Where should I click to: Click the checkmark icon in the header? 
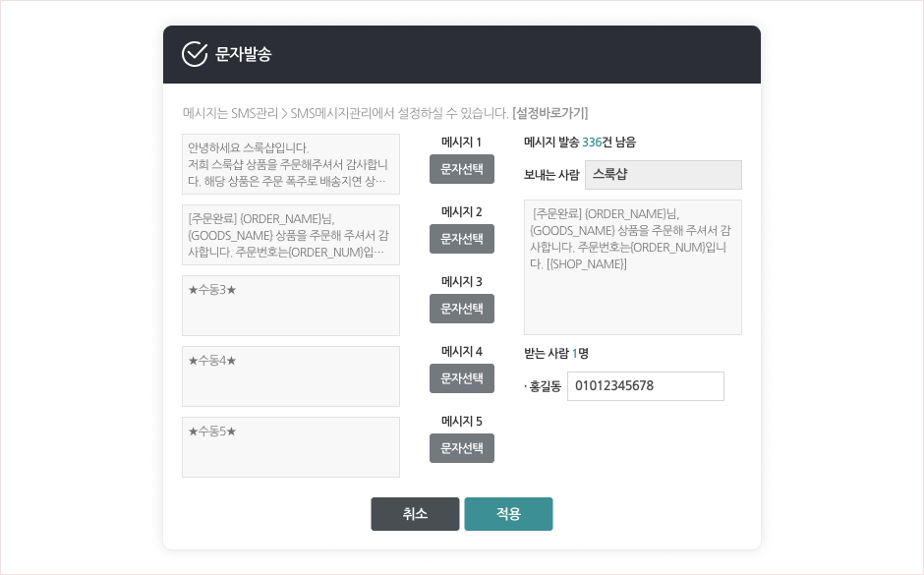[195, 54]
